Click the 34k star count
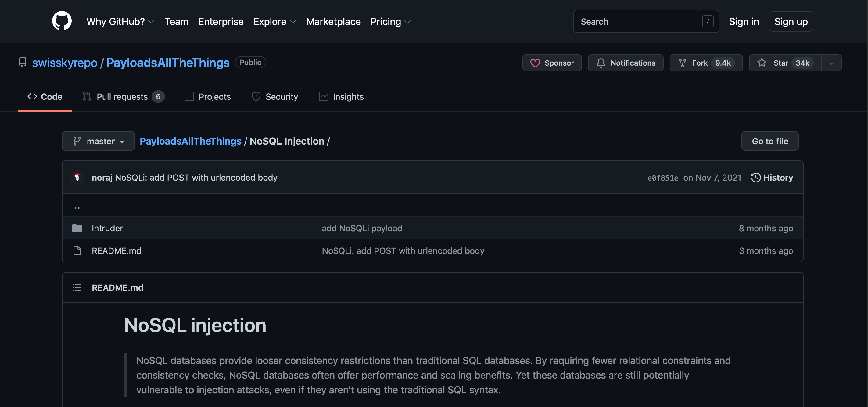 (x=802, y=63)
